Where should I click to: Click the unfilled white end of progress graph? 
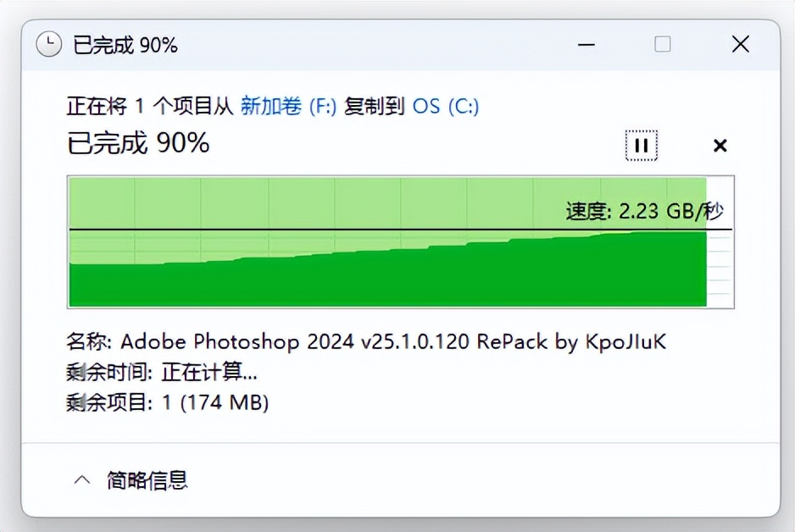(720, 242)
